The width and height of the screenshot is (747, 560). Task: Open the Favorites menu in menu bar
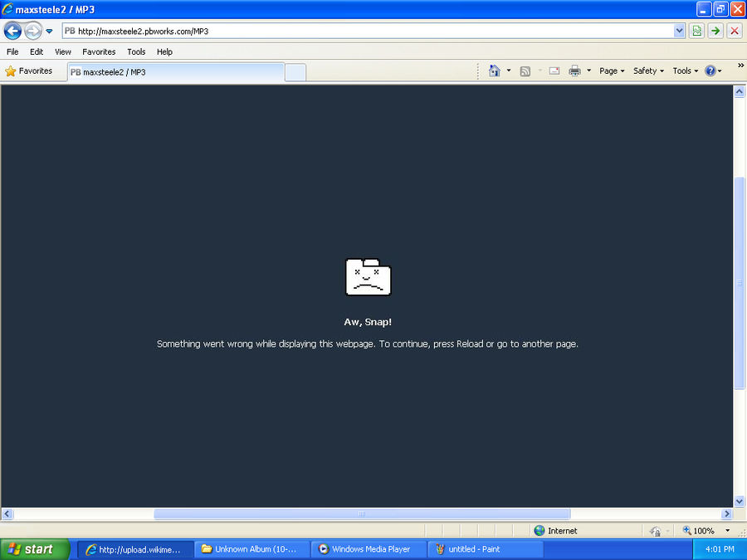(99, 52)
